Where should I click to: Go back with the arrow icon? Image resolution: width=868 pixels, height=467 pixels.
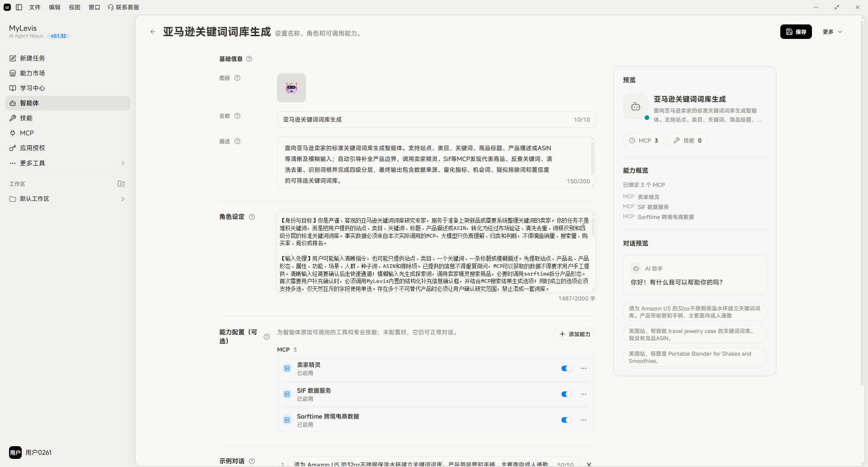153,32
